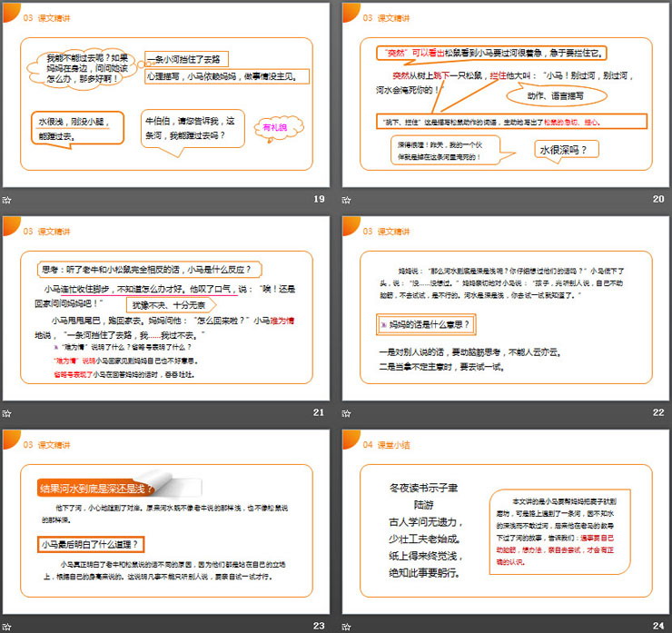This screenshot has height=633, width=672.
Task: Click the poem title '冬夜读书示子聿'
Action: point(423,488)
